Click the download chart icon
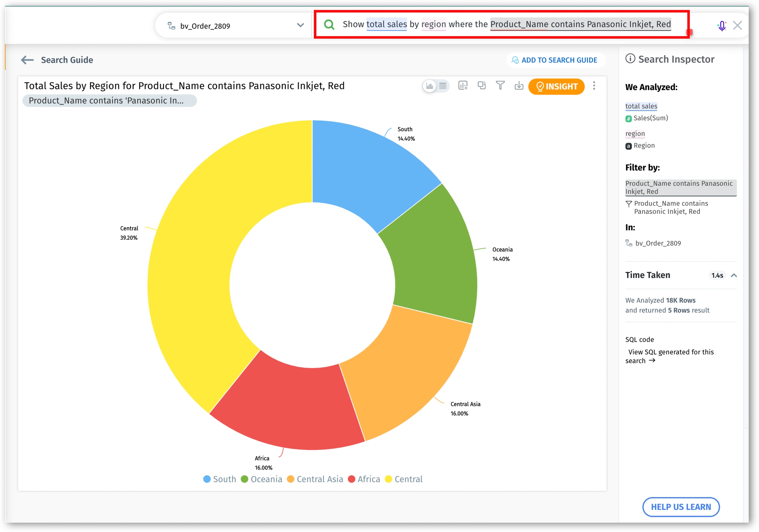The width and height of the screenshot is (759, 532). coord(519,86)
